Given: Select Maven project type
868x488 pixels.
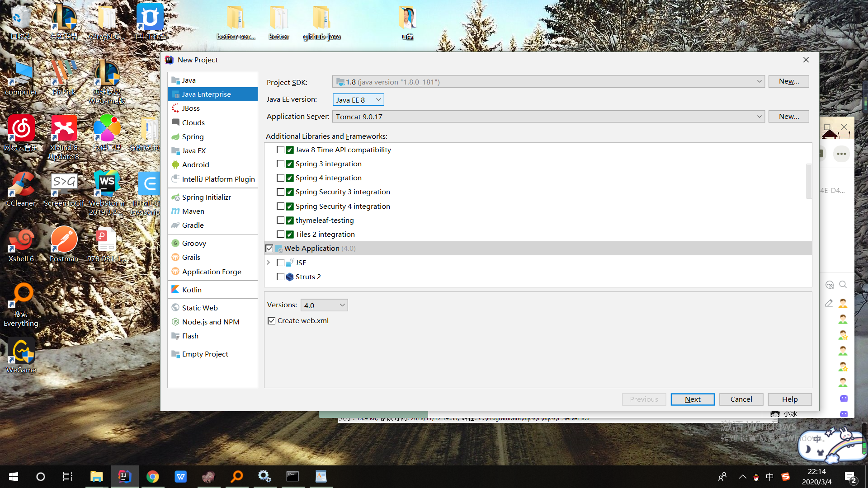Looking at the screenshot, I should coord(212,211).
